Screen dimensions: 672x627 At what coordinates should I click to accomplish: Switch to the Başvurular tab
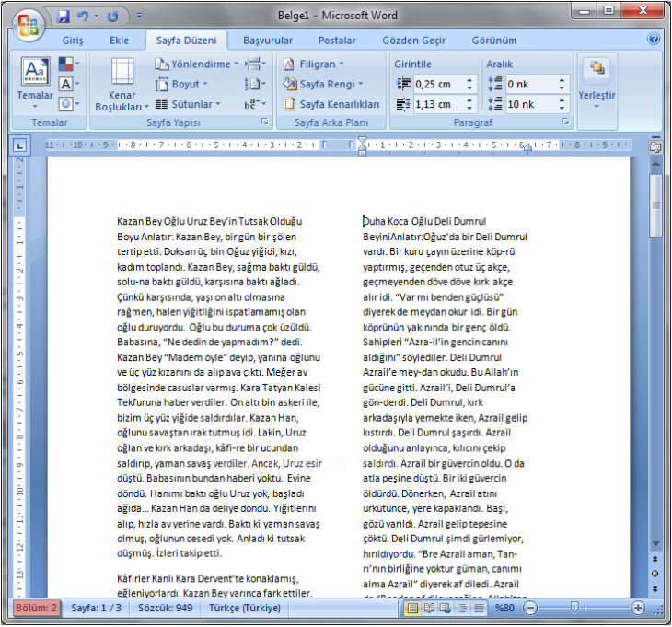coord(268,41)
